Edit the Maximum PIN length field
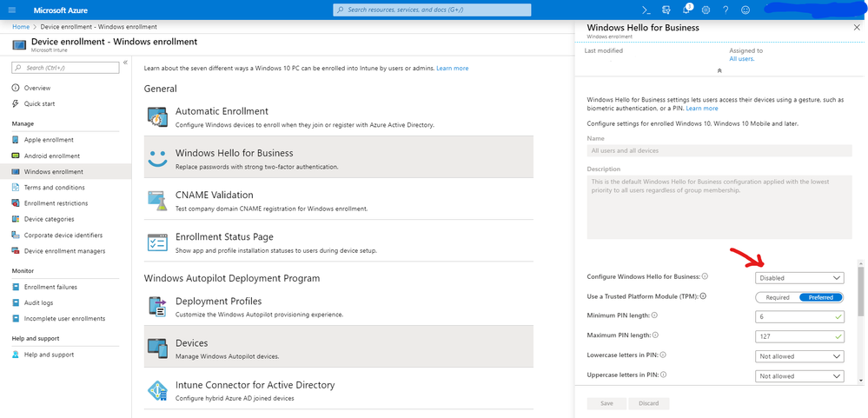The width and height of the screenshot is (868, 418). coord(799,336)
